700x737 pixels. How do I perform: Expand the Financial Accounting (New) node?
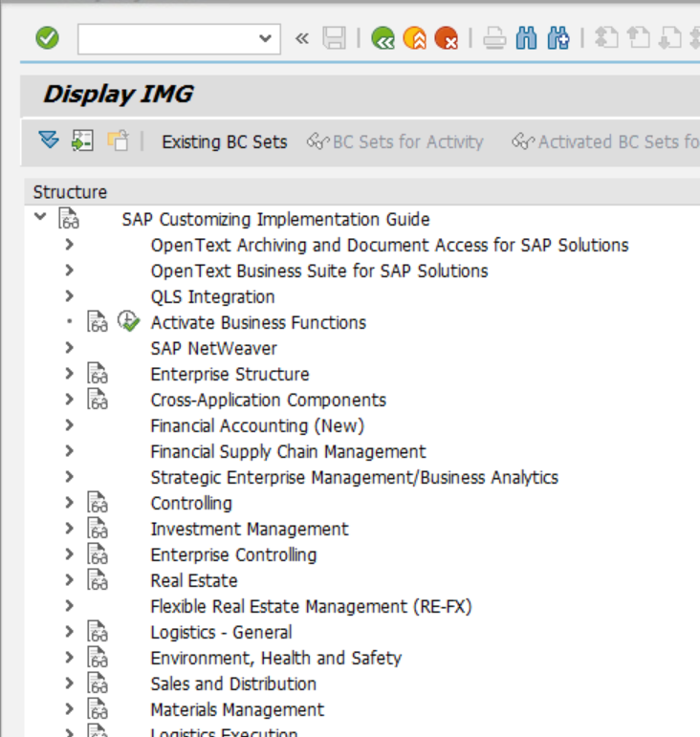point(69,425)
